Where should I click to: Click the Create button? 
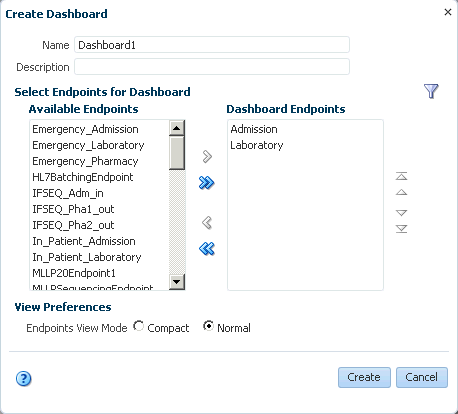click(364, 377)
